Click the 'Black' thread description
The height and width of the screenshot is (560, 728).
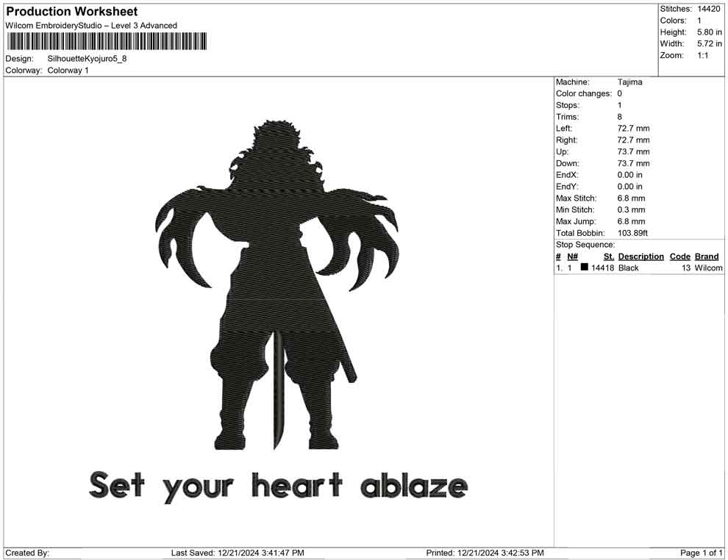tap(629, 268)
